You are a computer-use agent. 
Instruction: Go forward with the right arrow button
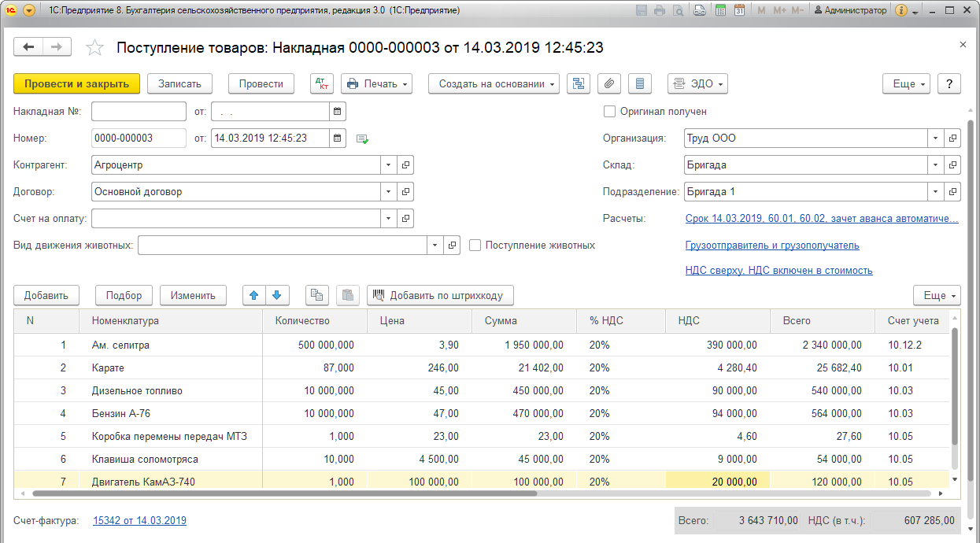click(57, 47)
